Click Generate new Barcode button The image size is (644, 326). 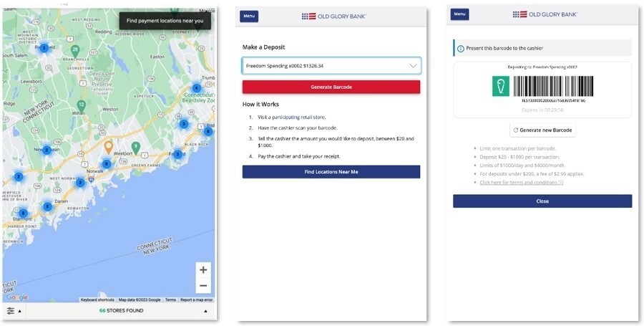click(x=542, y=130)
